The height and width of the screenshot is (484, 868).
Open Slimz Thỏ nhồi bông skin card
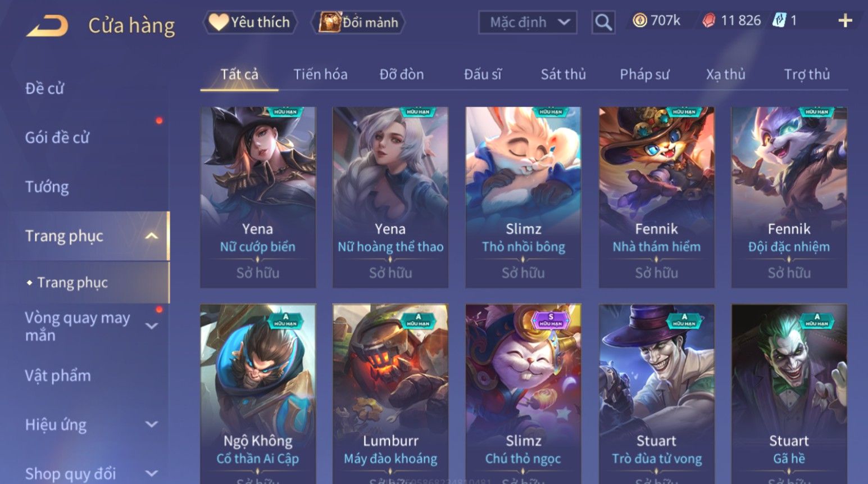[523, 197]
